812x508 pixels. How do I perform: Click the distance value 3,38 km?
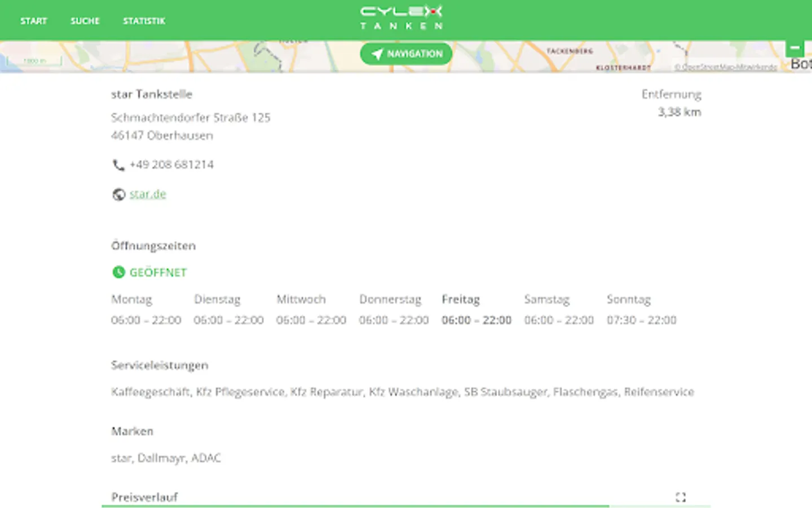679,112
